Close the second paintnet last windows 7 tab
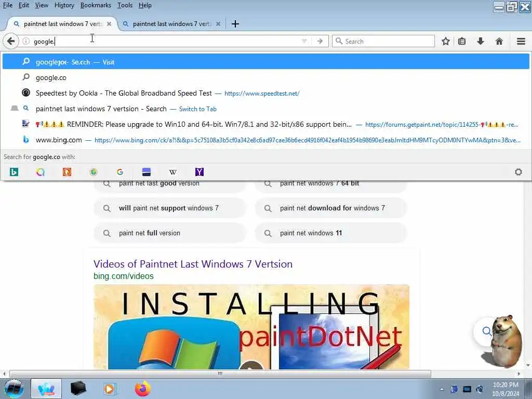532x399 pixels. 218,24
